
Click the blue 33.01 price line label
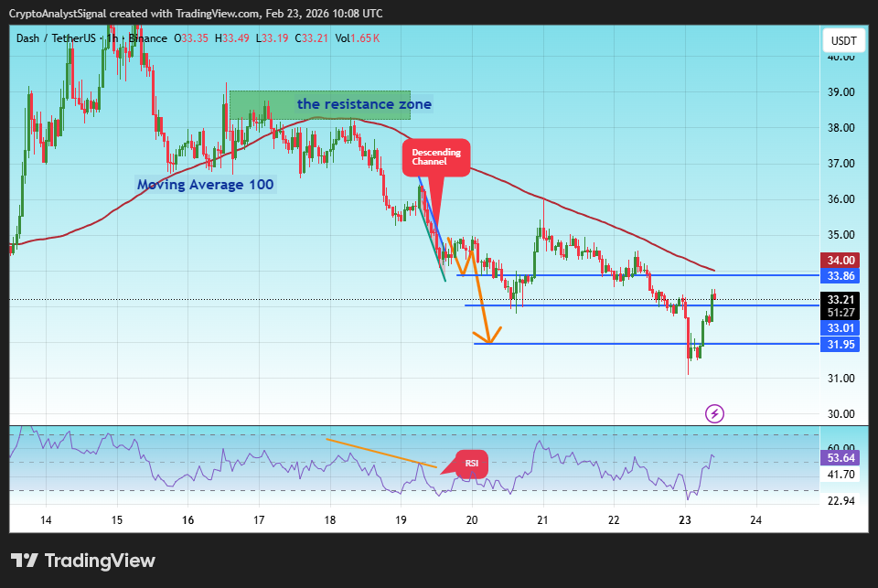point(841,328)
